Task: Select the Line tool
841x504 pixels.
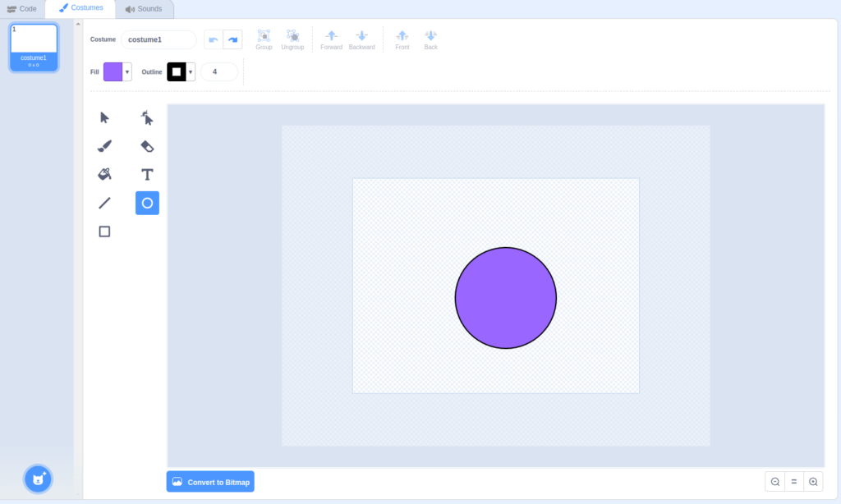Action: [104, 203]
